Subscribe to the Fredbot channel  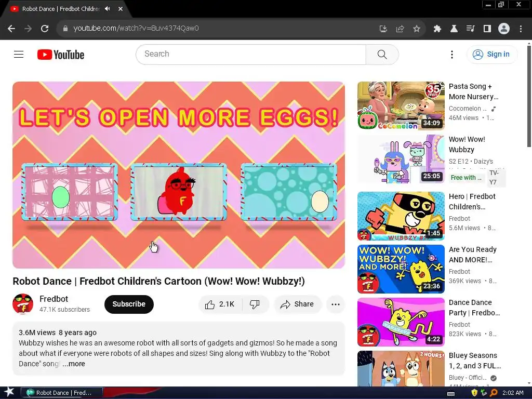[x=129, y=304]
